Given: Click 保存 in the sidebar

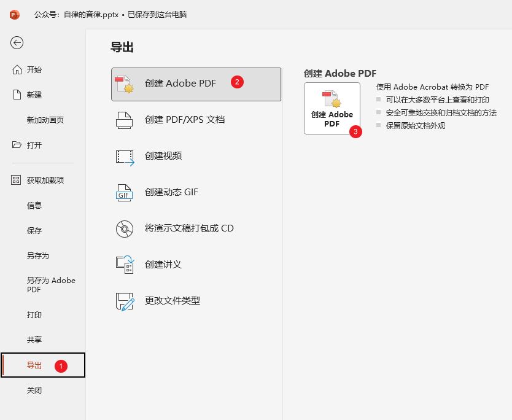Looking at the screenshot, I should pos(34,231).
